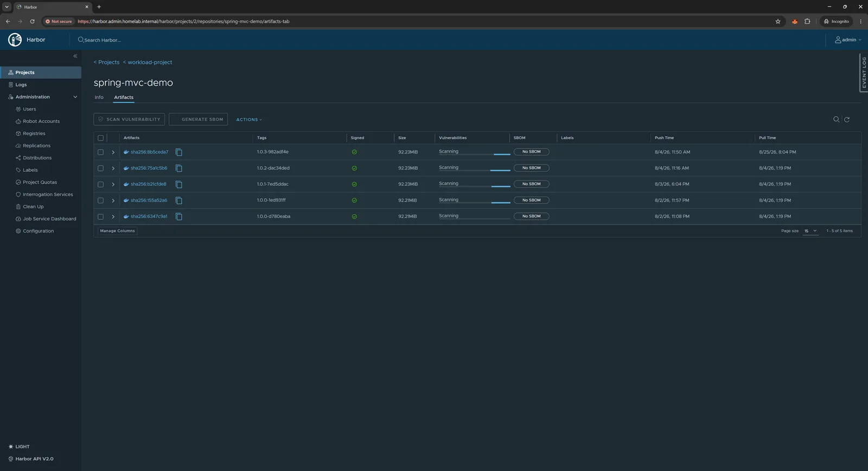Copy digest of sha256:155a52a6
Image resolution: width=868 pixels, height=471 pixels.
coord(178,201)
